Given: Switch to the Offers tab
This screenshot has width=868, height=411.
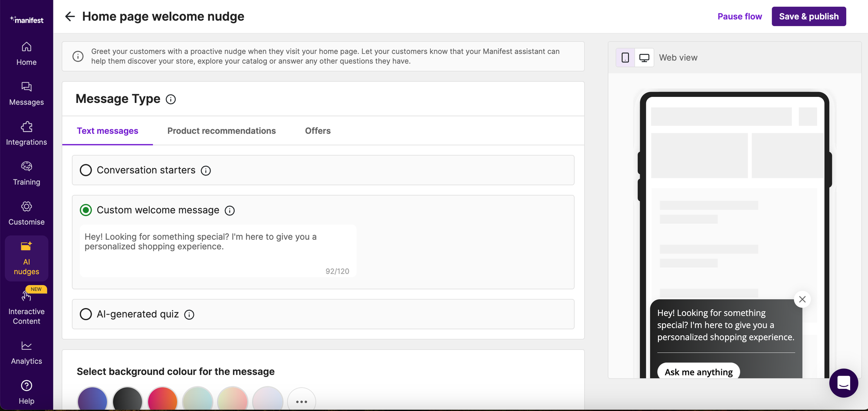Looking at the screenshot, I should point(317,130).
